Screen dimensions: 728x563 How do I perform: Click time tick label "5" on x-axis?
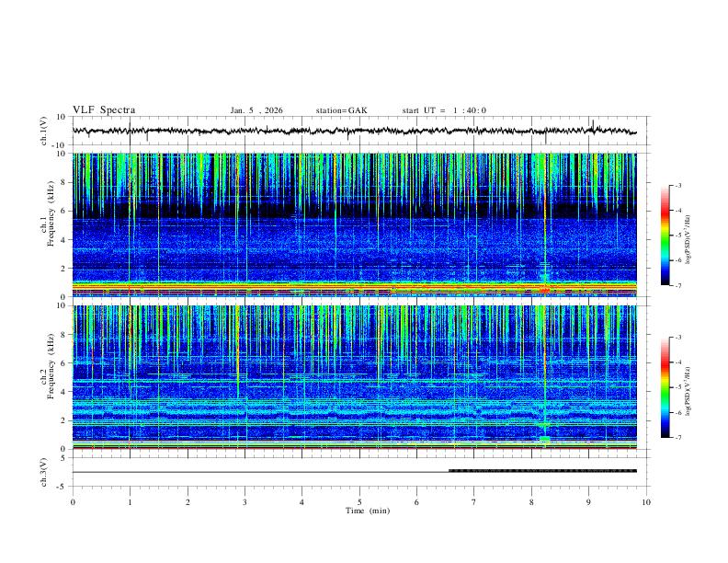click(x=359, y=502)
